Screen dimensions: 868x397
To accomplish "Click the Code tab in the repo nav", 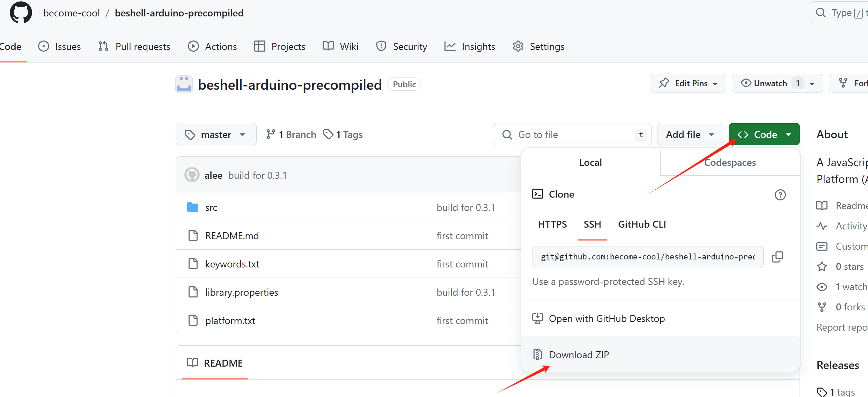I will 11,46.
